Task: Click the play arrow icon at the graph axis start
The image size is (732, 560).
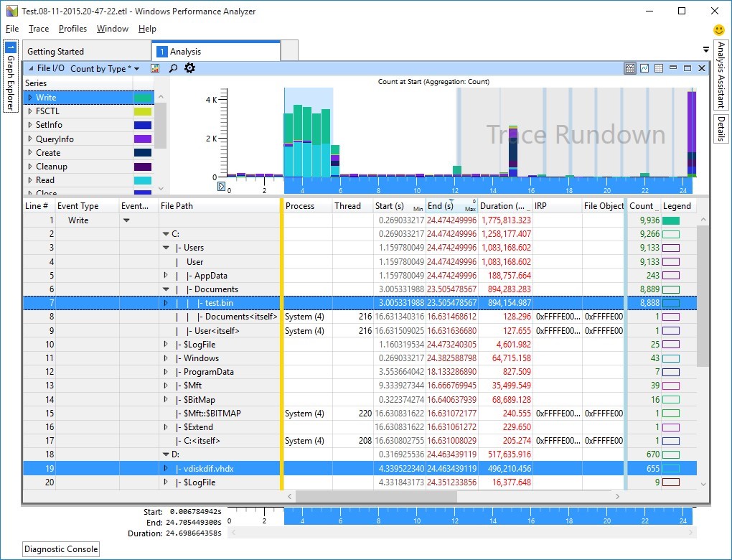Action: pyautogui.click(x=221, y=187)
